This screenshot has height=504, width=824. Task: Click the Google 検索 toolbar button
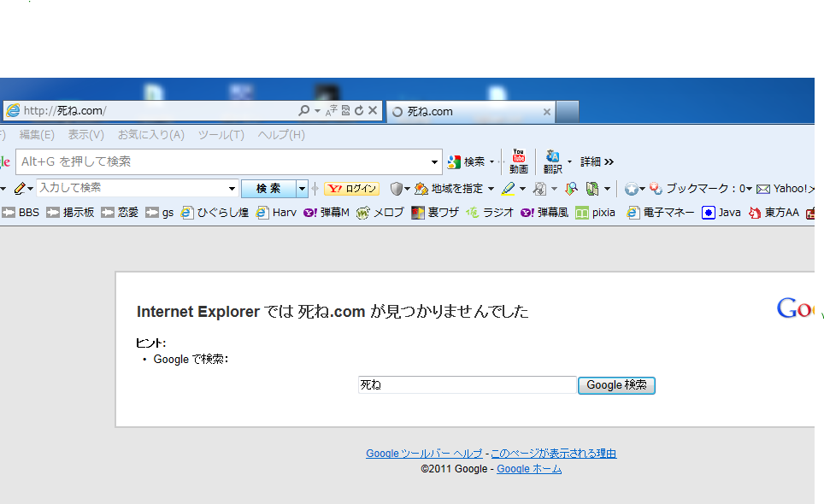pyautogui.click(x=466, y=161)
